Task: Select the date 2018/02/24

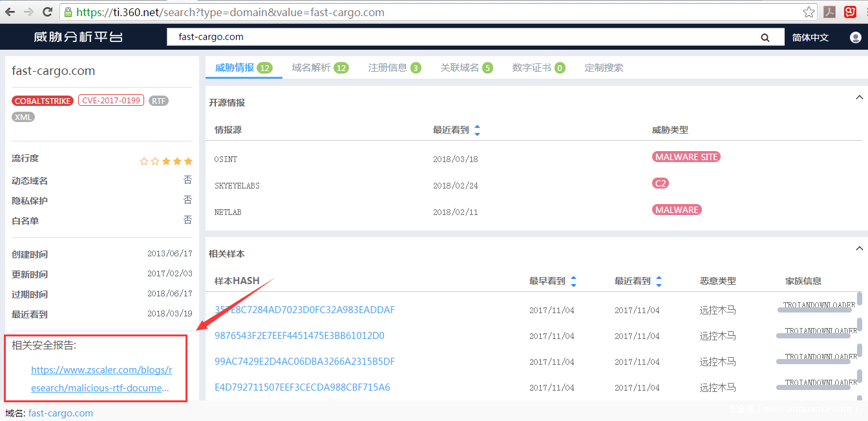Action: point(456,186)
